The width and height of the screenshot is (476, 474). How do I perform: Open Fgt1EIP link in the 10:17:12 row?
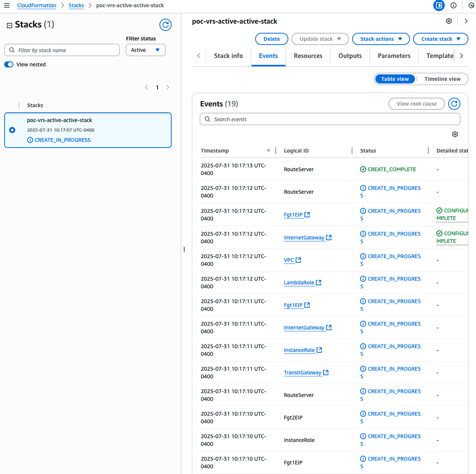click(x=293, y=215)
